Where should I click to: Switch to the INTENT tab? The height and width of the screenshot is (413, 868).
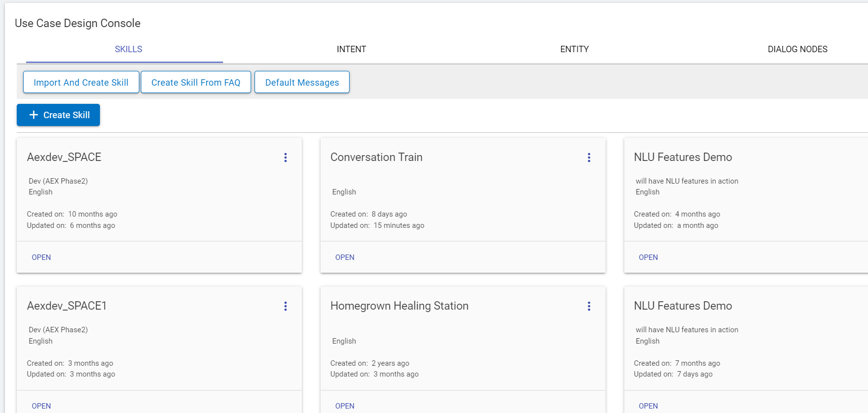[351, 49]
